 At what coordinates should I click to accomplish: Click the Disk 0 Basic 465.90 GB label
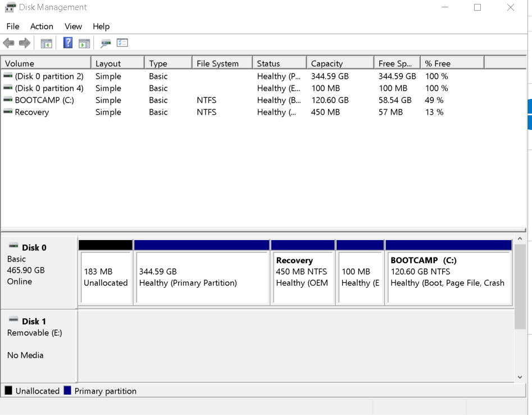[39, 273]
